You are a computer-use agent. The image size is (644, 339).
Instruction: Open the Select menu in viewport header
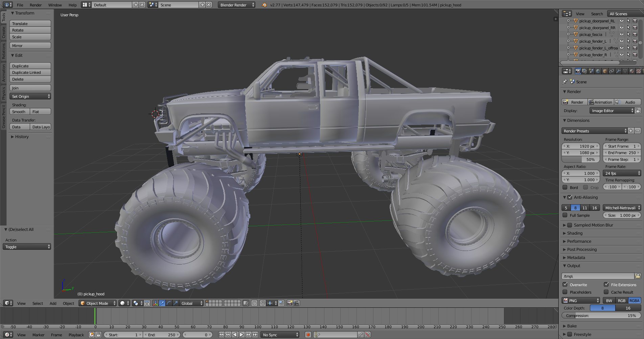click(x=38, y=303)
